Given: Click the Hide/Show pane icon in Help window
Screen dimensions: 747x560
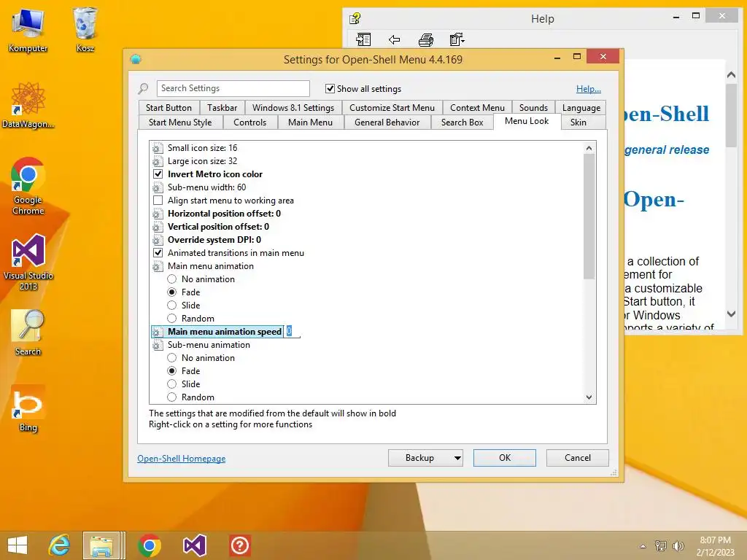Looking at the screenshot, I should pyautogui.click(x=363, y=39).
